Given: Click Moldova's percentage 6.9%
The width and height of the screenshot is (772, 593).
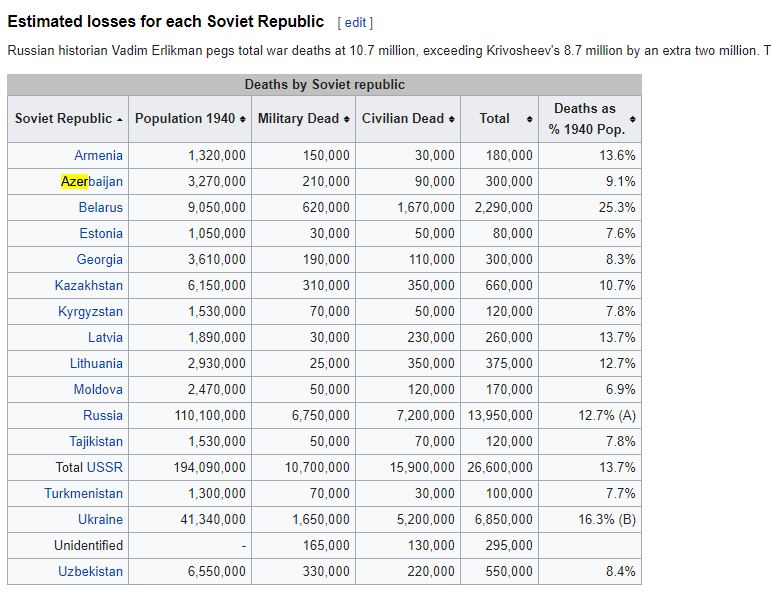Looking at the screenshot, I should pos(620,390).
